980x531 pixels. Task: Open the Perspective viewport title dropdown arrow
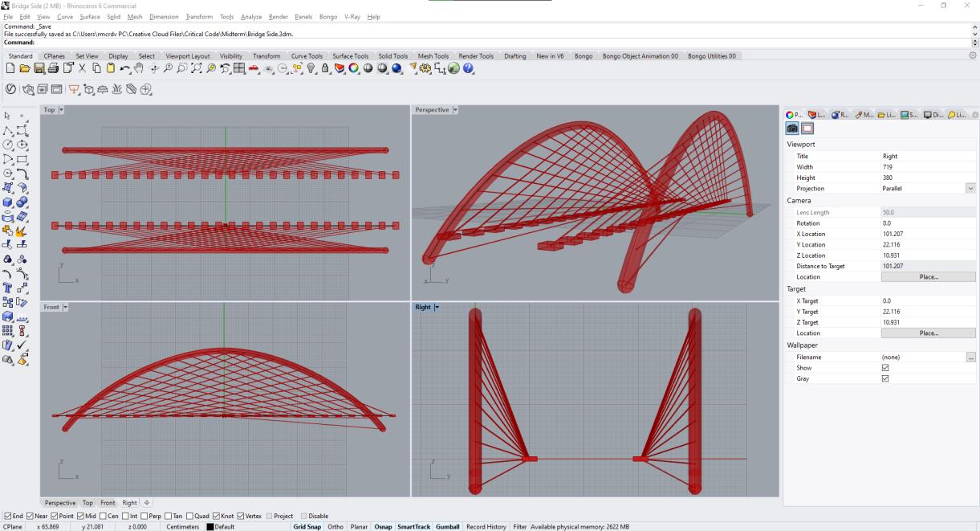pyautogui.click(x=455, y=110)
